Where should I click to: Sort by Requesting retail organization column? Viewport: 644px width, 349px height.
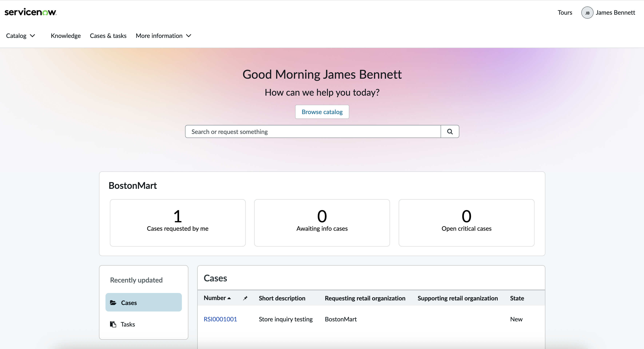click(x=365, y=298)
